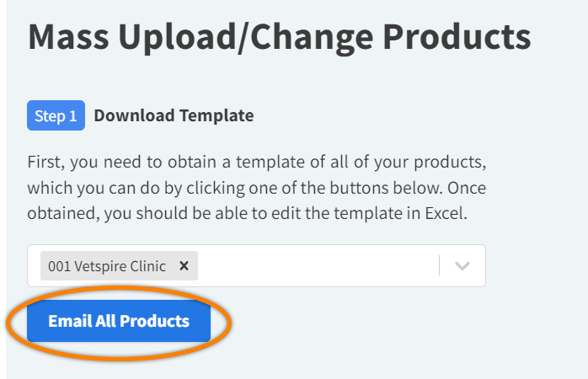Click the word Products in page title
The image size is (588, 379).
pos(457,37)
